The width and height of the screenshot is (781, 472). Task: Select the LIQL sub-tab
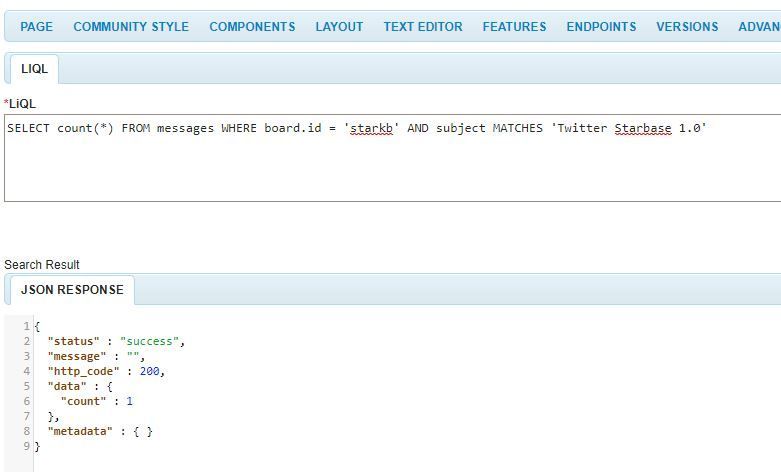[x=34, y=69]
